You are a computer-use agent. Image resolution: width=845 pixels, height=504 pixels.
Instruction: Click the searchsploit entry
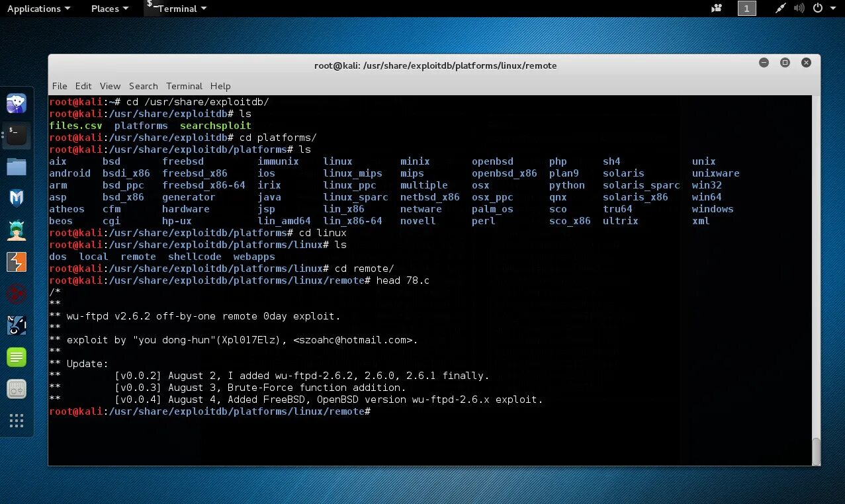click(216, 126)
